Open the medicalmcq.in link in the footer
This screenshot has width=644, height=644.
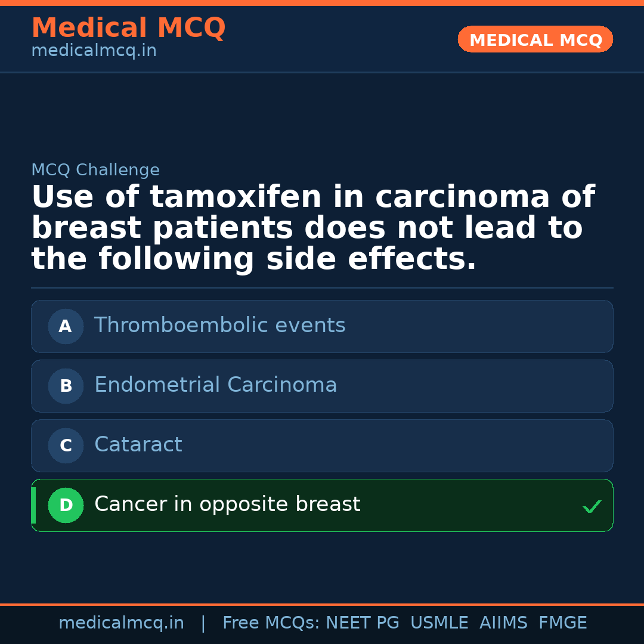(121, 623)
